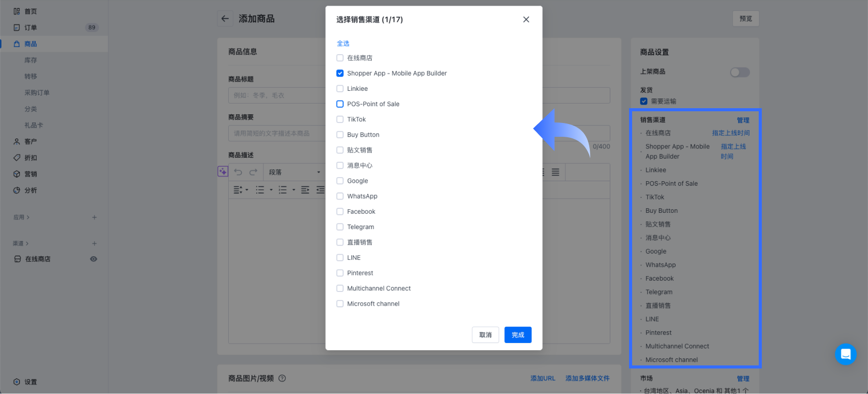Click 管理 link next to 市场

pyautogui.click(x=743, y=379)
